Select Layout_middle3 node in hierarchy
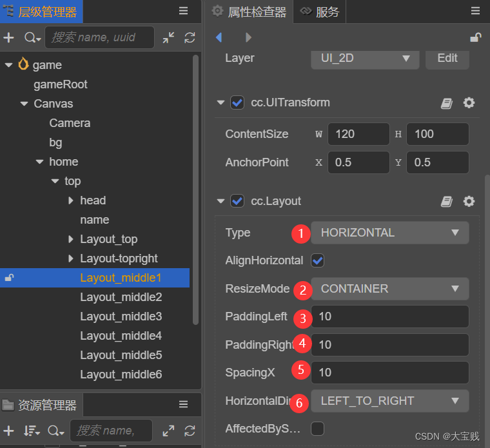 pos(121,317)
